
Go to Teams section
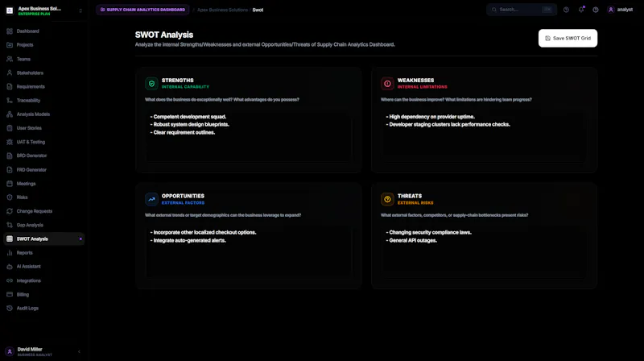tap(44, 59)
